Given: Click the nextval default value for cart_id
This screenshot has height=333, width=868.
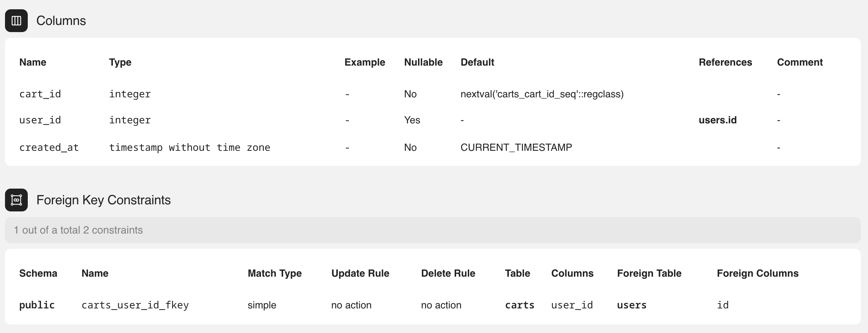Looking at the screenshot, I should click(542, 94).
